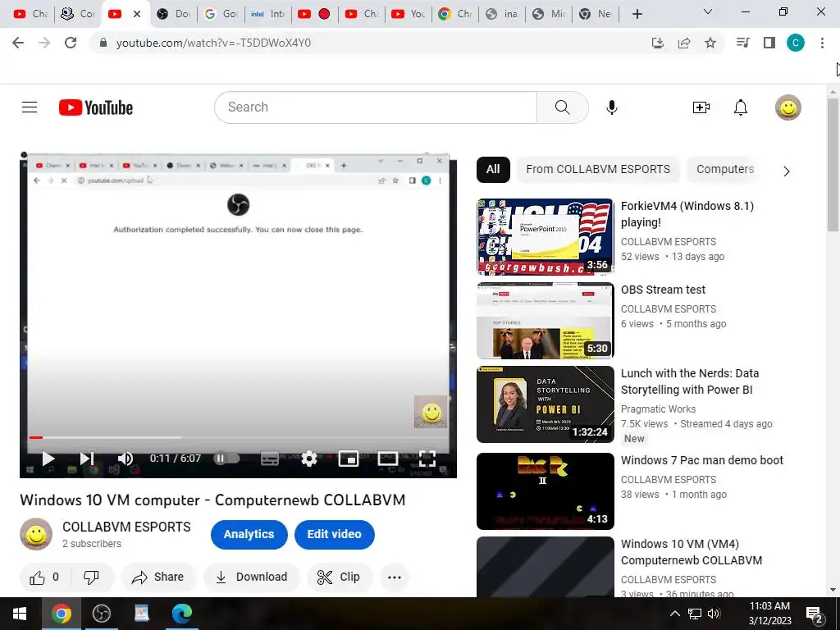The image size is (840, 630).
Task: Open the channel avatar beside COLLABVM ESPORTS
Action: point(36,534)
